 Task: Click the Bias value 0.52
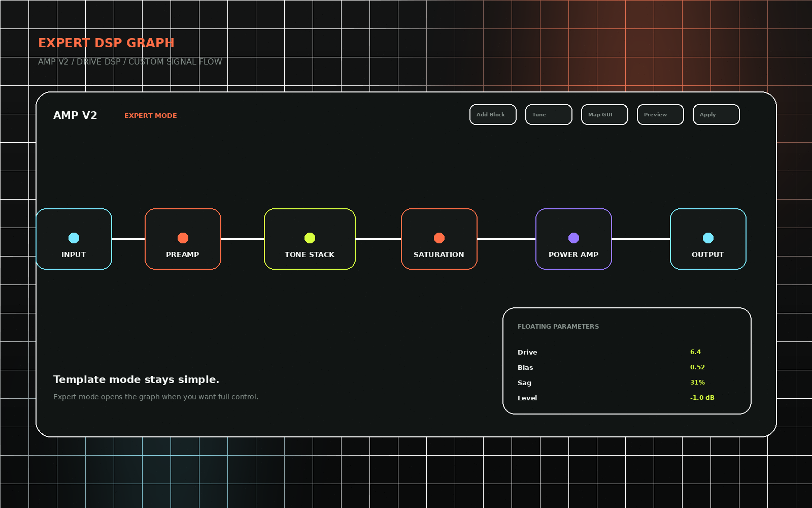[697, 367]
